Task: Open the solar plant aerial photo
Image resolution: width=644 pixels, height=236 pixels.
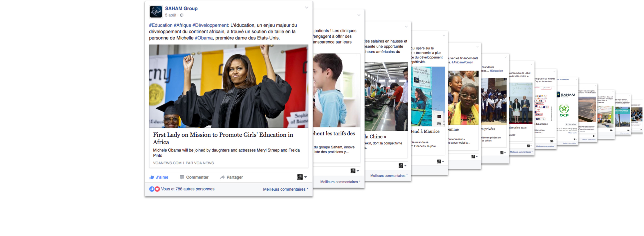Action: 587,109
